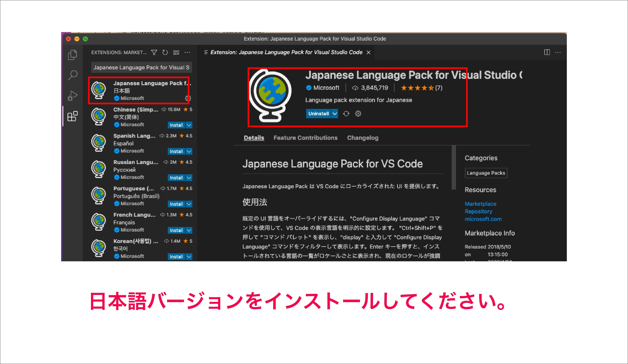This screenshot has height=364, width=628.
Task: Switch to the Feature Contributions tab
Action: click(x=305, y=138)
